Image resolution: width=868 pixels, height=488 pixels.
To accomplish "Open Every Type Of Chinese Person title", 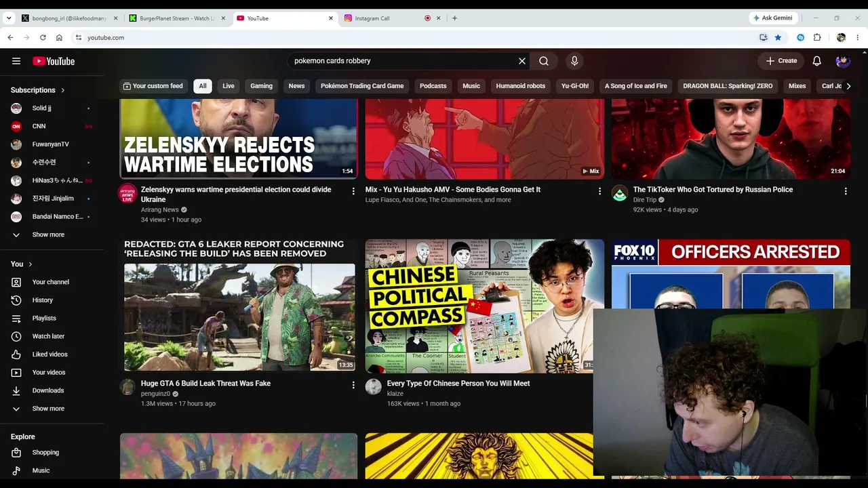I will [x=458, y=384].
